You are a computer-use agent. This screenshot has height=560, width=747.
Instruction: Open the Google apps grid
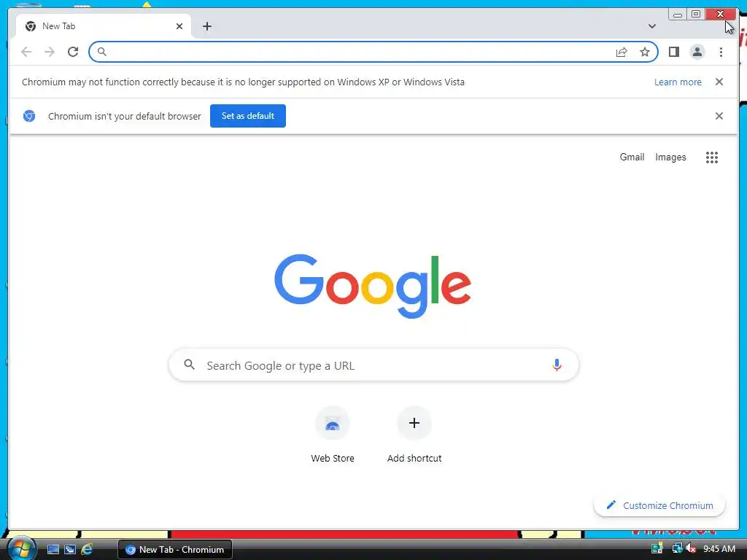pos(712,157)
